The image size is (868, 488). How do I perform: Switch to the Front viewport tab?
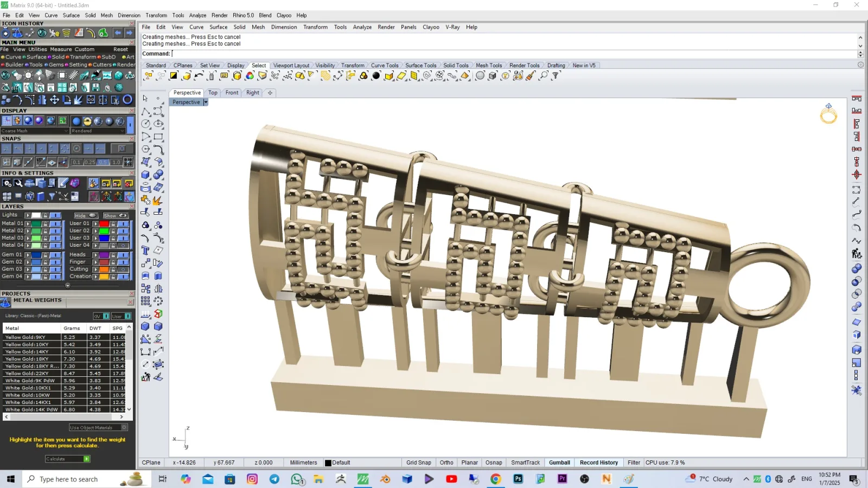[232, 93]
